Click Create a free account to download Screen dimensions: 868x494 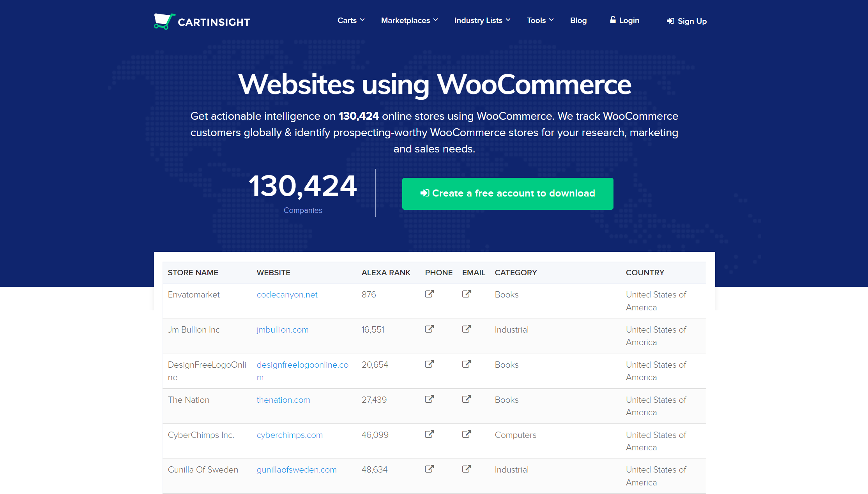coord(507,194)
